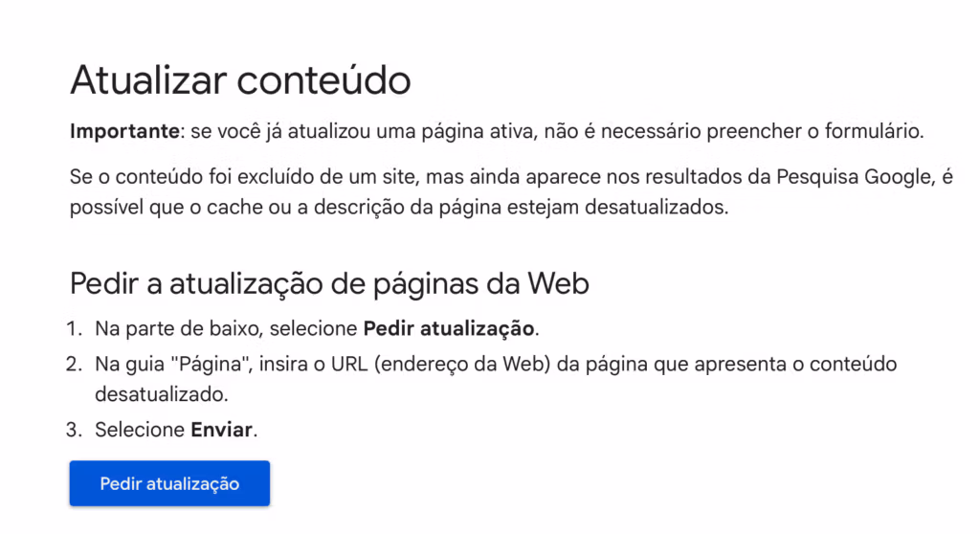980x534 pixels.
Task: Click the phrase "endereço da Web" in parentheses
Action: pyautogui.click(x=447, y=365)
